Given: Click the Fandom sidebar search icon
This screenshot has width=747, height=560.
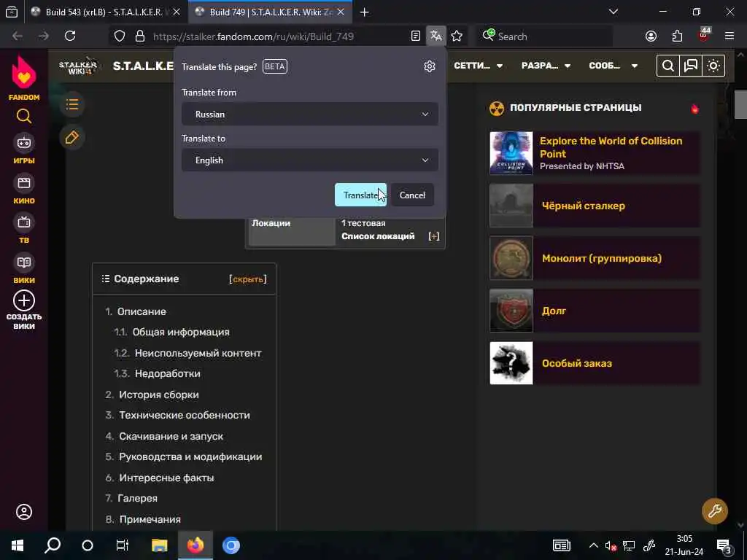Looking at the screenshot, I should (x=24, y=116).
